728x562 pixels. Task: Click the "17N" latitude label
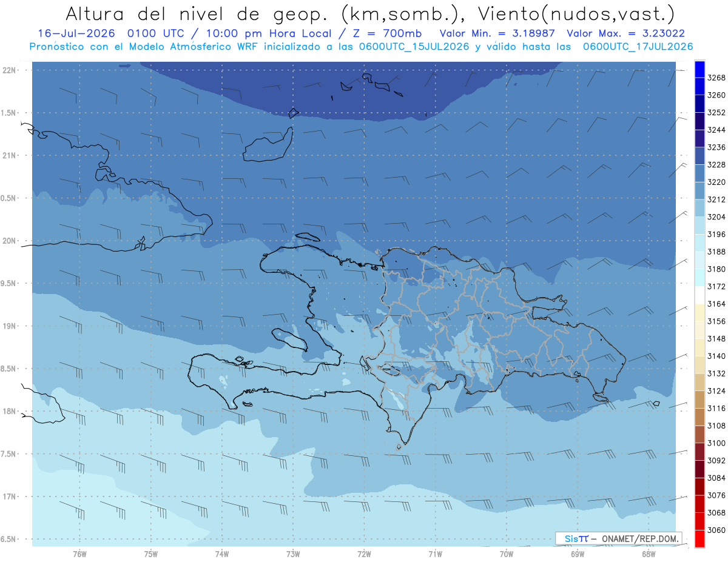(10, 497)
